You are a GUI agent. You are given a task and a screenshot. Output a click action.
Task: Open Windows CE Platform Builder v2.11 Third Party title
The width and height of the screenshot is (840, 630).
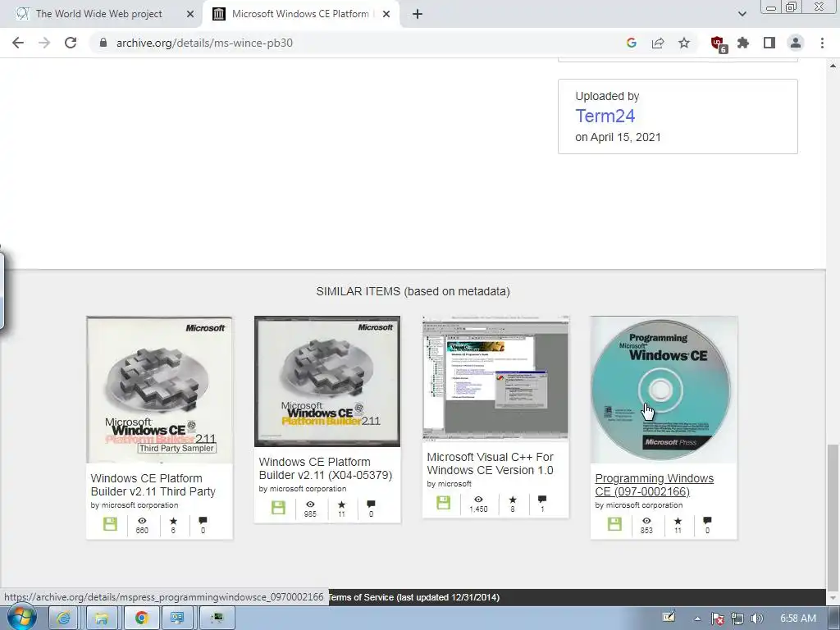(153, 485)
